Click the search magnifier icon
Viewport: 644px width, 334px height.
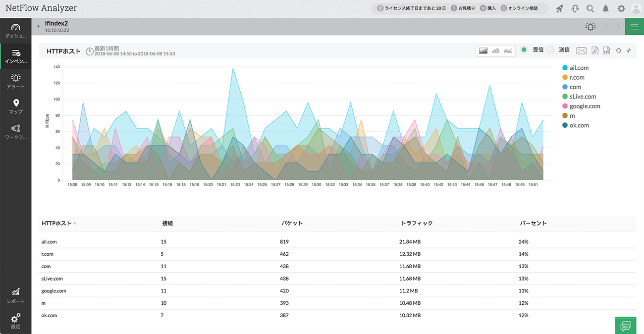(590, 8)
